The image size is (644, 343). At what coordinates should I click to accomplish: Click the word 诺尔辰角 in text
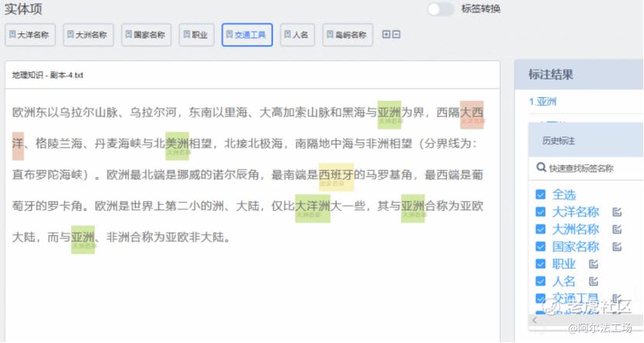[235, 175]
